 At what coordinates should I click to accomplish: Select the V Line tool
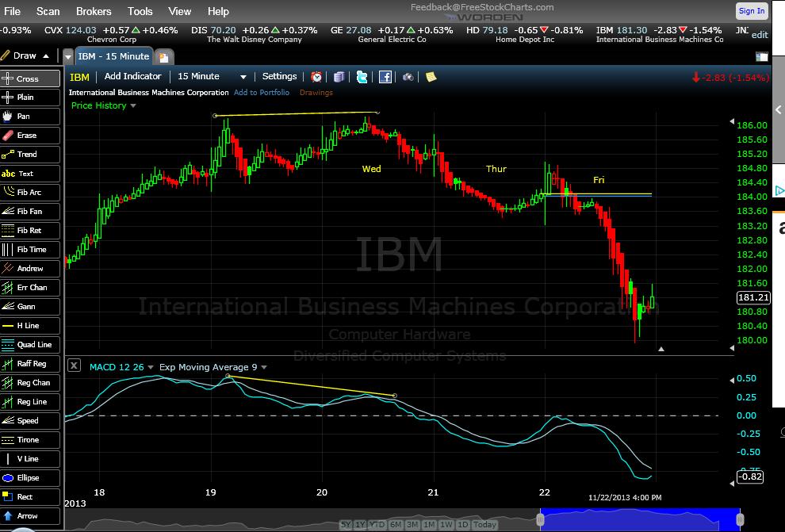30,458
